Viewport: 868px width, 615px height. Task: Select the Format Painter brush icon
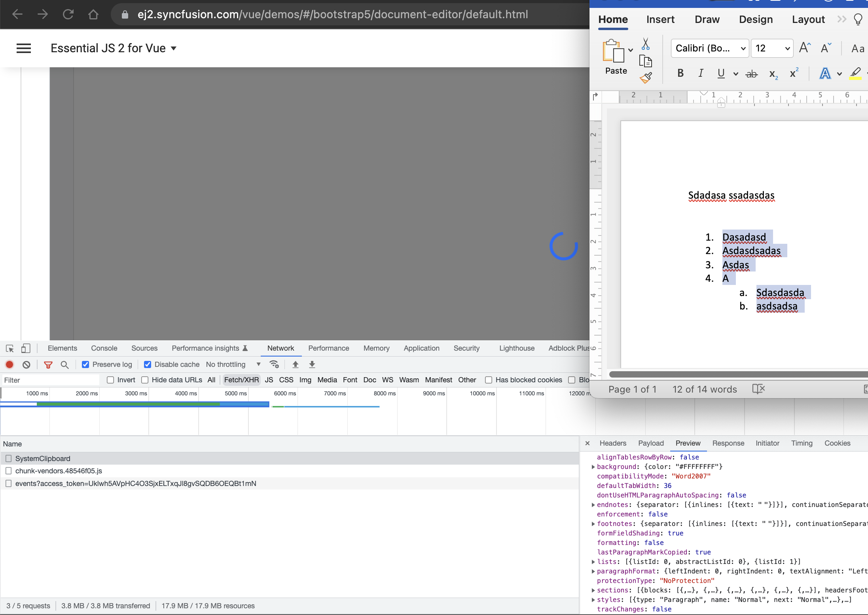645,78
